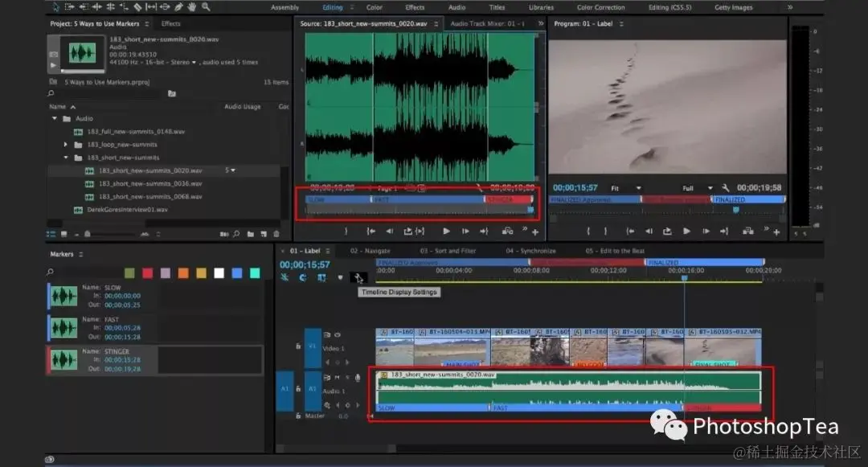Collapse the Audio bin folder
Image resolution: width=868 pixels, height=467 pixels.
coord(55,118)
